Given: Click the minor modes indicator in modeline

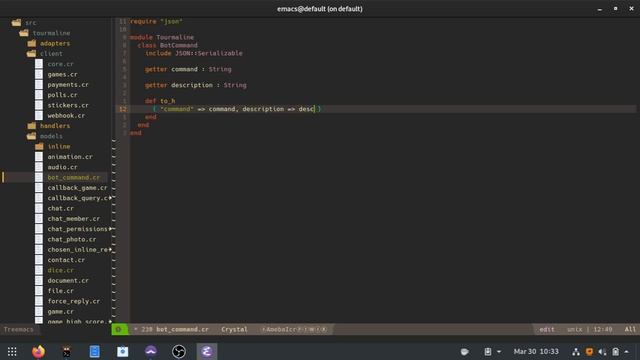Looking at the screenshot, I should 294,329.
